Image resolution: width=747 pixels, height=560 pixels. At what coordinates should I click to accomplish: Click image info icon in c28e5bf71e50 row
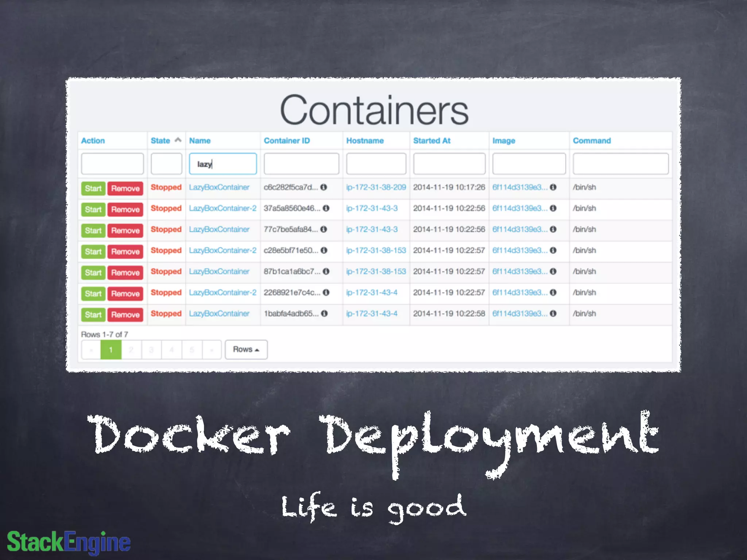[x=553, y=250]
